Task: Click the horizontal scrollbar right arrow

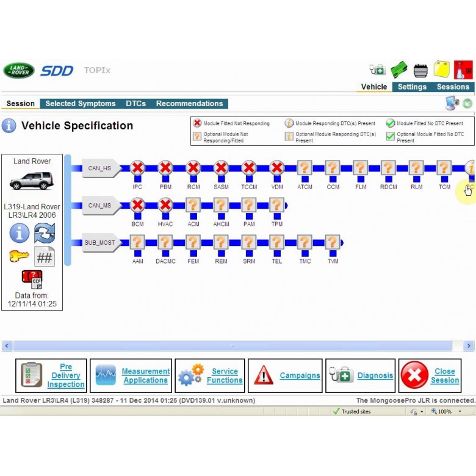Action: tap(469, 346)
